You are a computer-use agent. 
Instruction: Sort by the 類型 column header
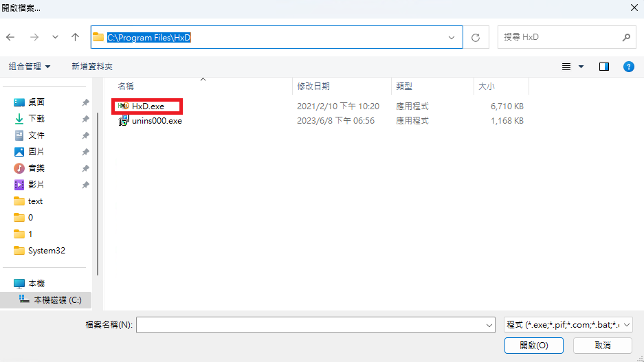tap(404, 86)
